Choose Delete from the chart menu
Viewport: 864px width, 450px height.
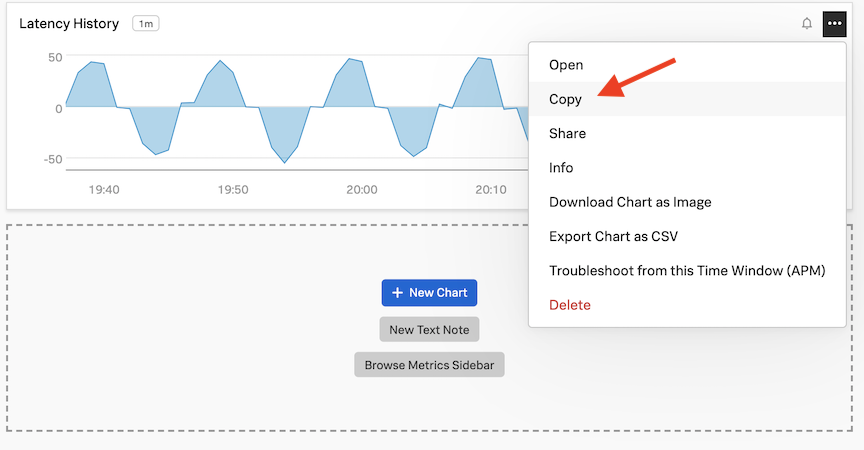pyautogui.click(x=570, y=304)
